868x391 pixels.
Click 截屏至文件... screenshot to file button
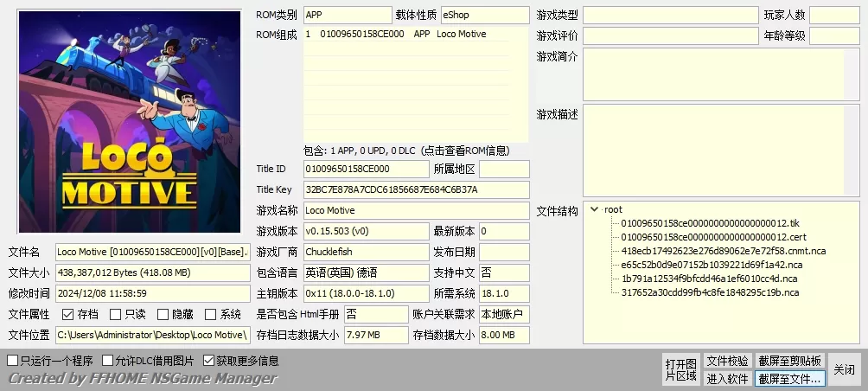790,378
